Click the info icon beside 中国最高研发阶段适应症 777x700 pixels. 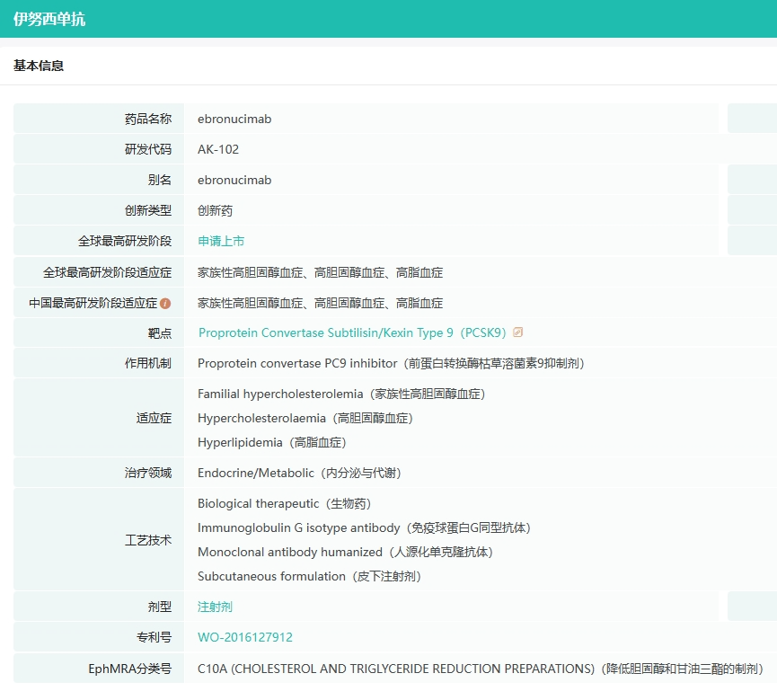tap(165, 304)
